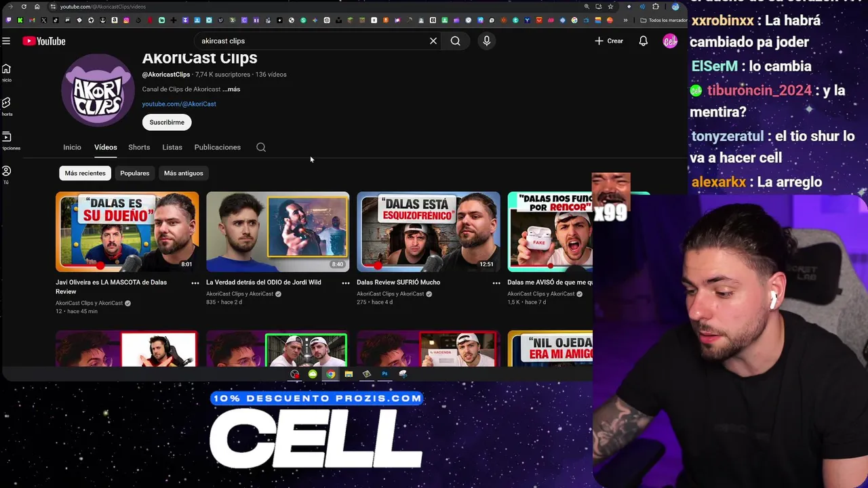Click chat username alexarkx
The height and width of the screenshot is (488, 868).
coord(719,182)
